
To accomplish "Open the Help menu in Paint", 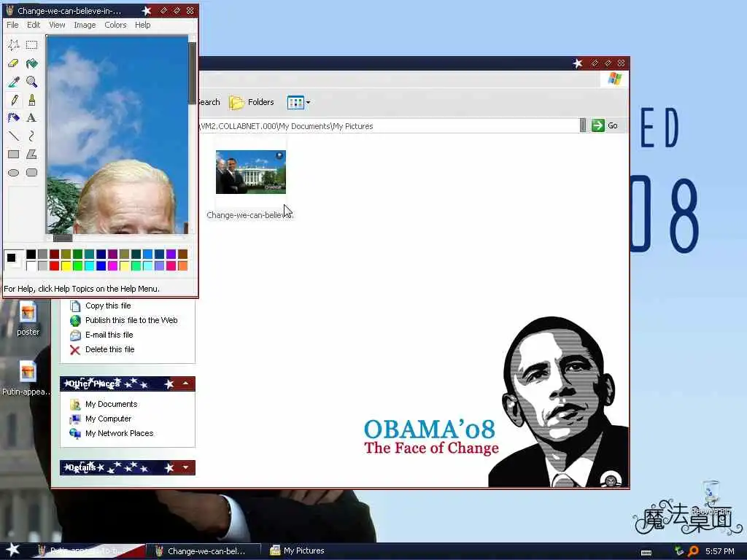I will coord(142,25).
